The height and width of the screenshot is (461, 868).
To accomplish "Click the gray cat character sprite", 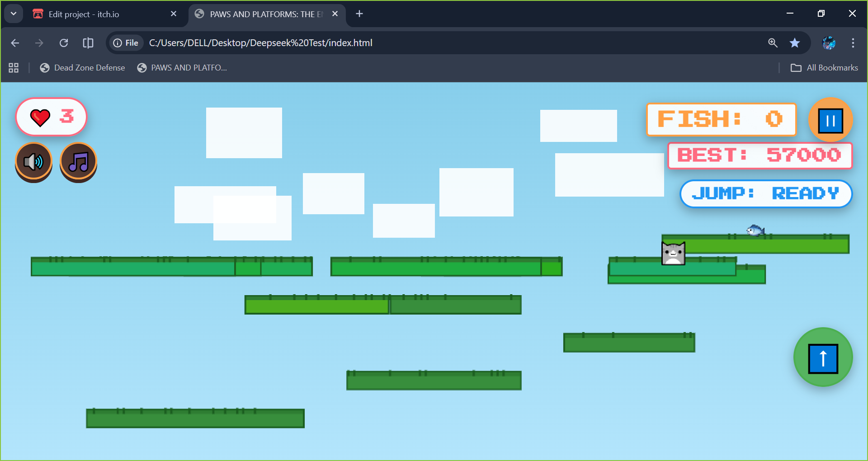I will [x=673, y=253].
